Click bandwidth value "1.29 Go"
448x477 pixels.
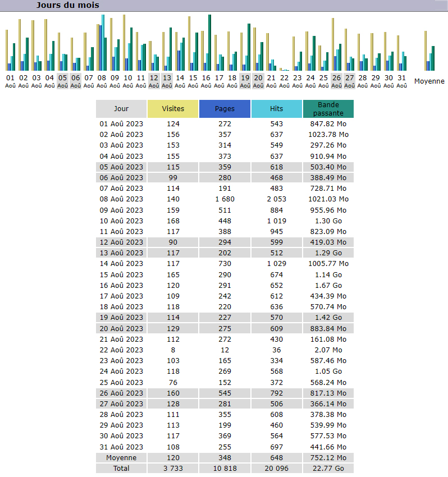pos(328,253)
